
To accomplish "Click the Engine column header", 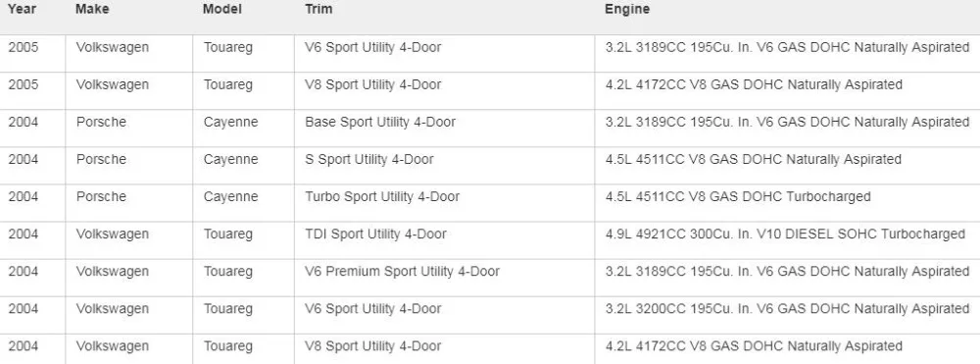I will pyautogui.click(x=627, y=10).
